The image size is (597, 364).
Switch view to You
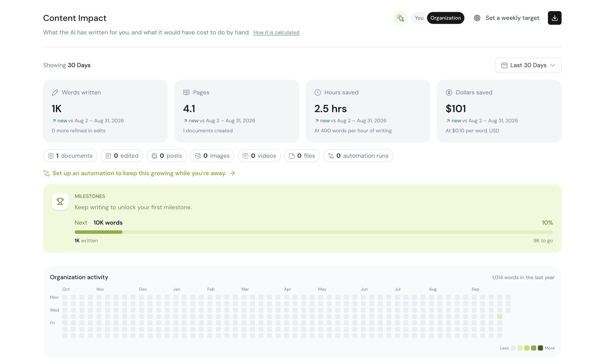419,18
